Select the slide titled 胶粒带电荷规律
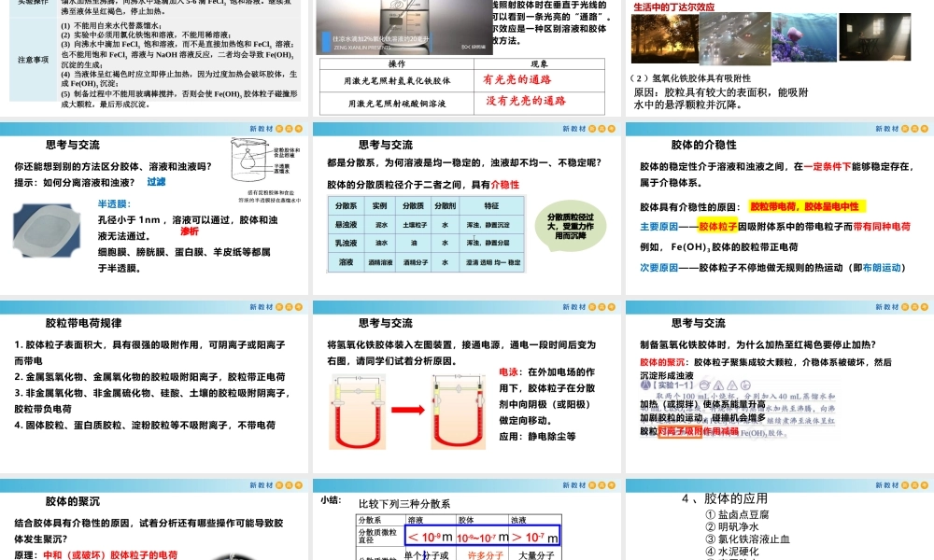 [x=154, y=386]
